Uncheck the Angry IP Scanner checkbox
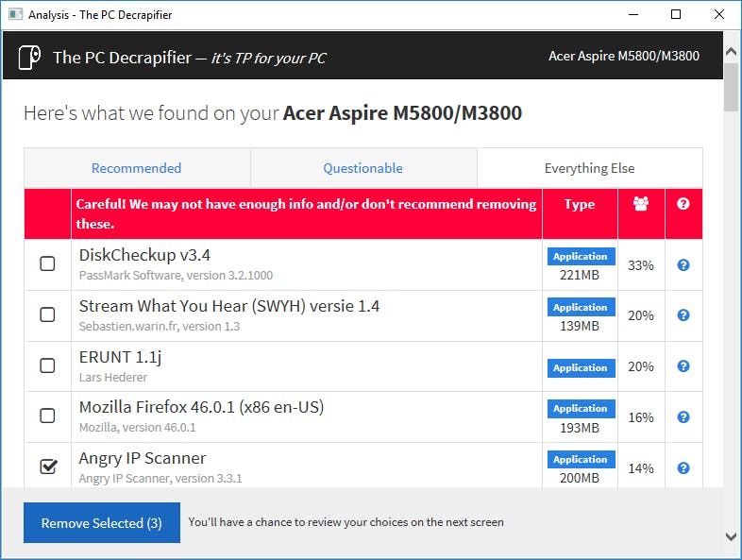 (x=47, y=467)
